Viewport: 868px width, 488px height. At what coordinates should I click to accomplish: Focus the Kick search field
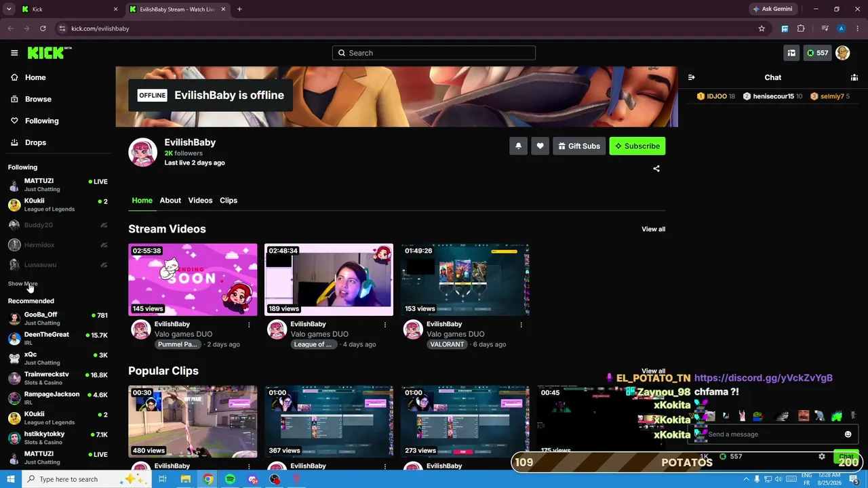pos(434,53)
